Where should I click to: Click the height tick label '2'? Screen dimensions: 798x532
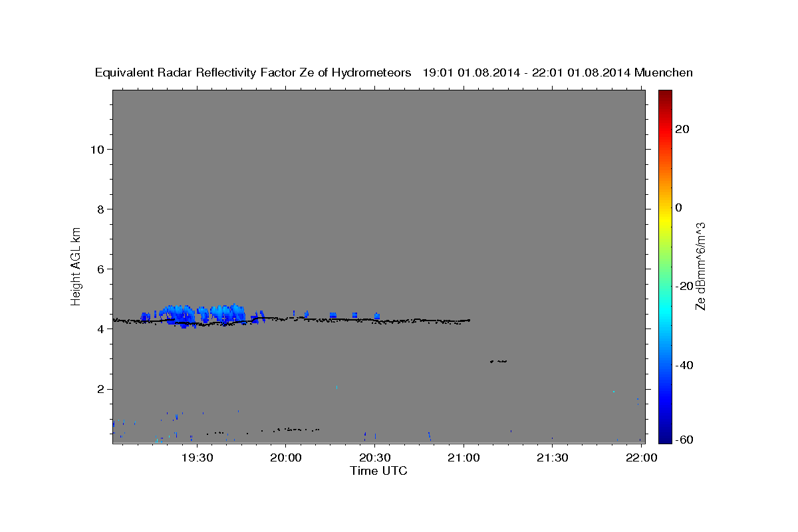point(100,389)
